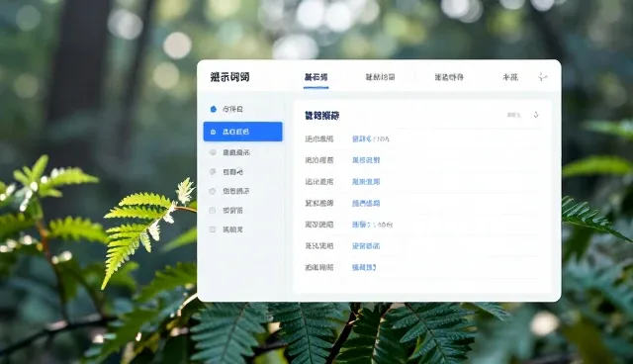The image size is (633, 364).
Task: Switch to the header tab right after the underlined one
Action: 380,77
